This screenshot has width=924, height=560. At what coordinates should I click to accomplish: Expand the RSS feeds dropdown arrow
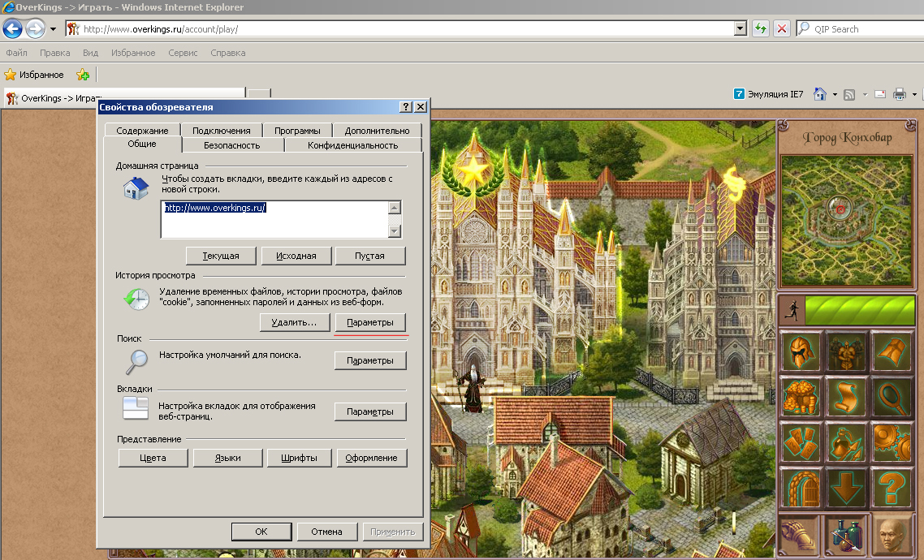click(865, 94)
